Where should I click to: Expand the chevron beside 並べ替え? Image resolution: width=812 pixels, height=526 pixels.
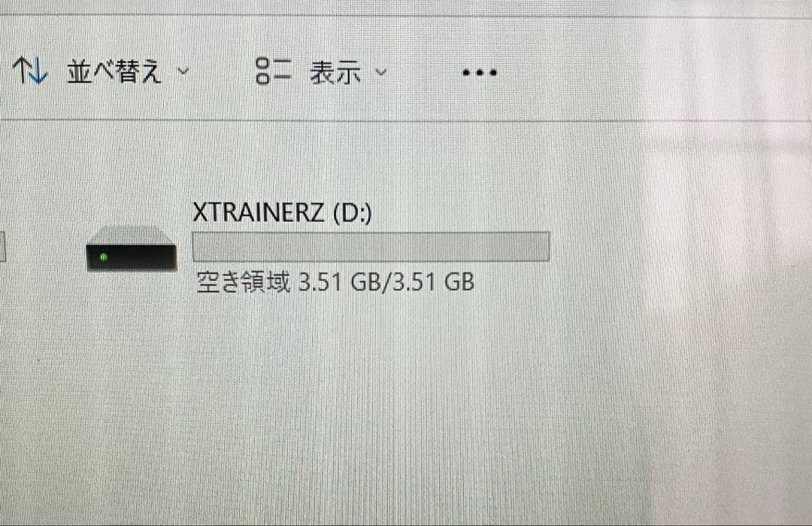tap(183, 71)
